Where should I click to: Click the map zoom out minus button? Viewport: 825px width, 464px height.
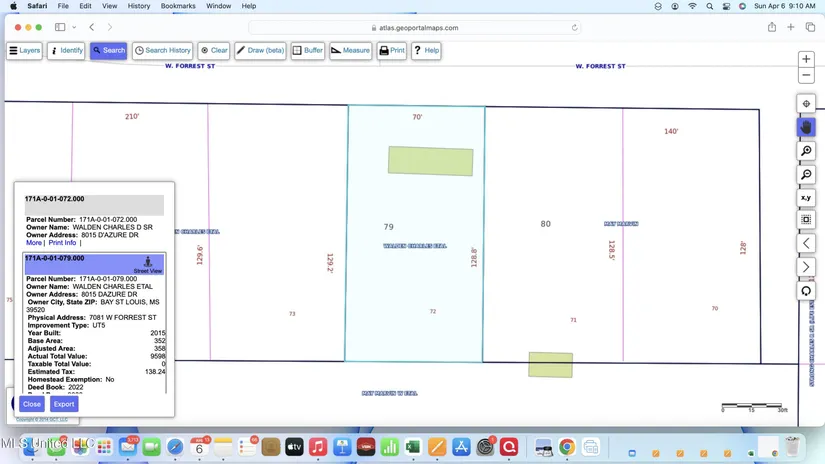tap(806, 76)
